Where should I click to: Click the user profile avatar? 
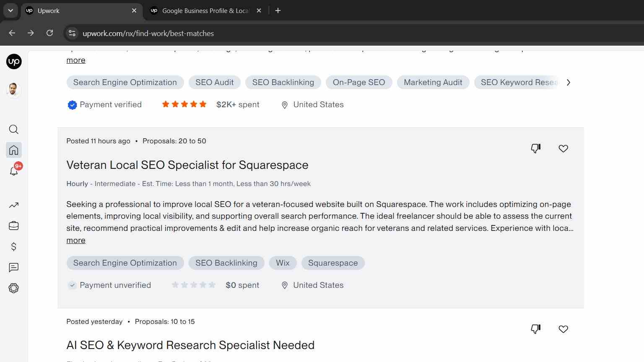coord(14,90)
